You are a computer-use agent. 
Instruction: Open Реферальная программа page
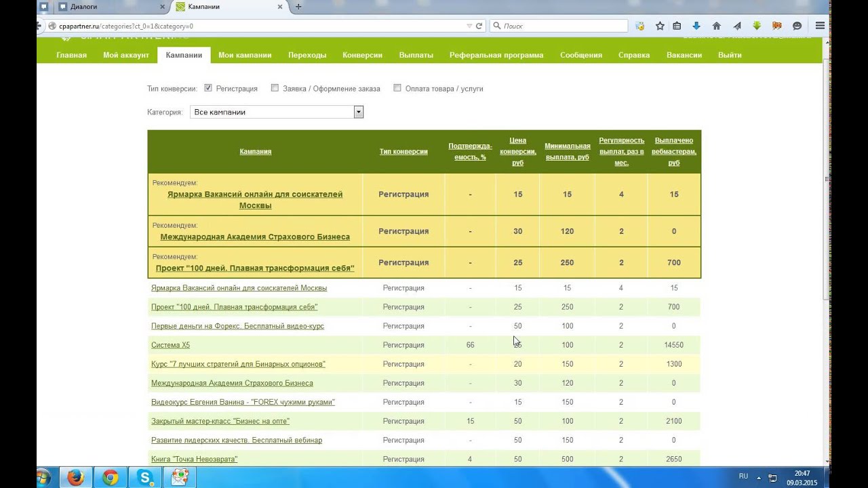pyautogui.click(x=496, y=55)
